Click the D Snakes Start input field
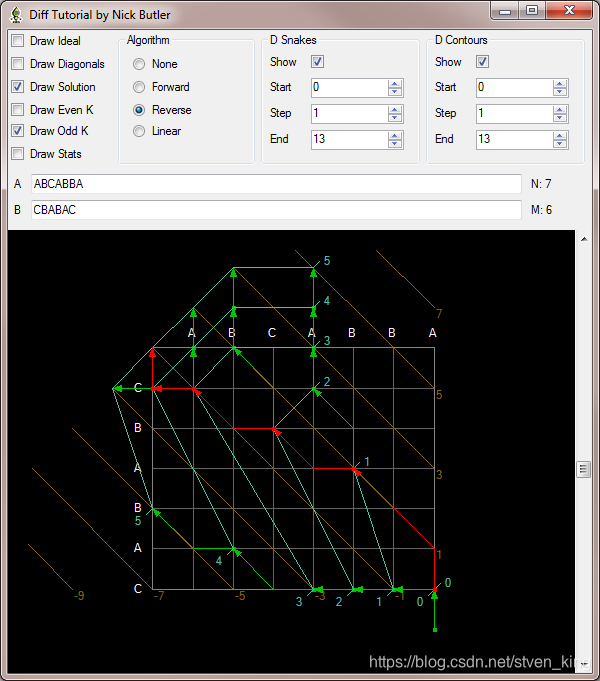The width and height of the screenshot is (600, 681). click(350, 88)
